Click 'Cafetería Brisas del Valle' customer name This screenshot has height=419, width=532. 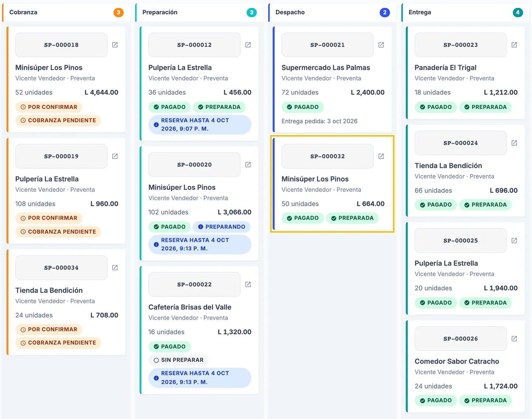pos(190,307)
